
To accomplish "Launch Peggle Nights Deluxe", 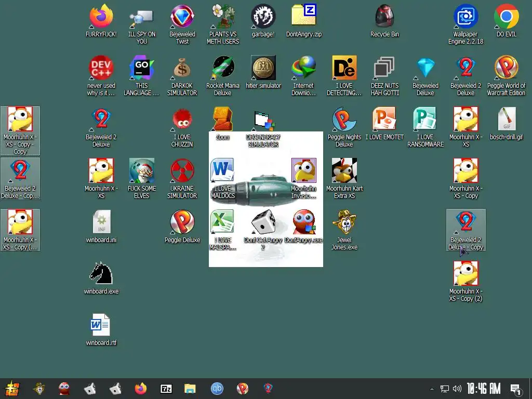I will [x=344, y=127].
